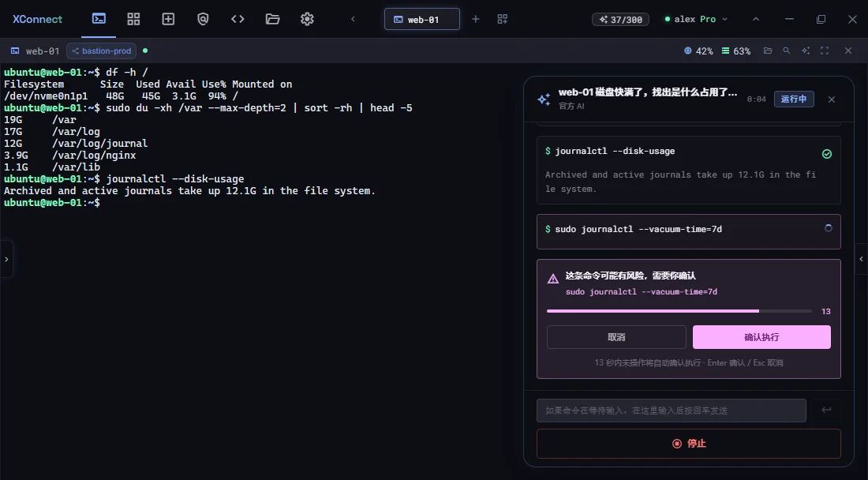
Task: Open the alex Pro account dropdown
Action: pyautogui.click(x=697, y=19)
